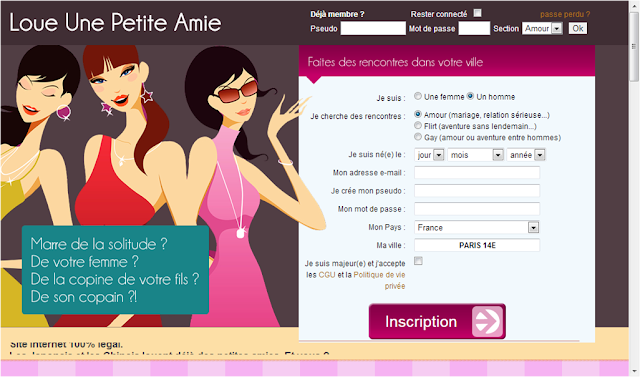Open the Section Amour dropdown

(542, 28)
